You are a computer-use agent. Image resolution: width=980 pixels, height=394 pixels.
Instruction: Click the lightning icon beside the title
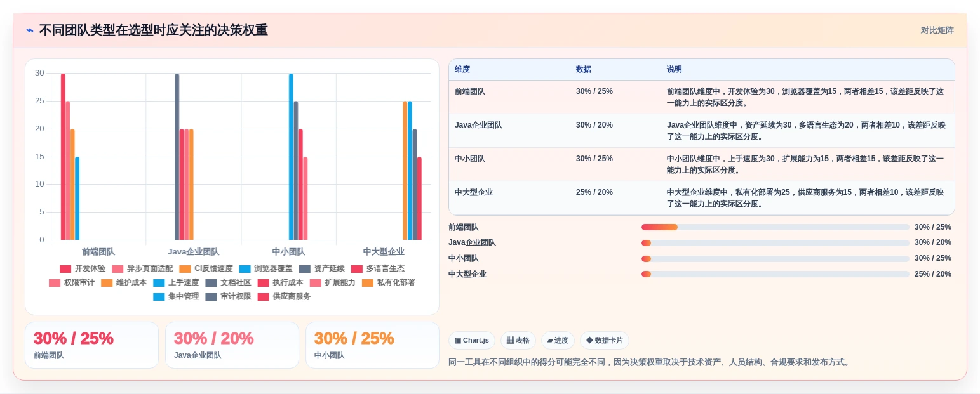coord(29,30)
